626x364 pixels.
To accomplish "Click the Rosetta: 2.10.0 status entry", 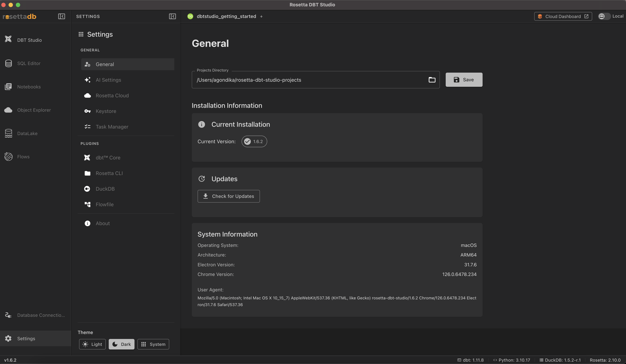I will point(605,360).
